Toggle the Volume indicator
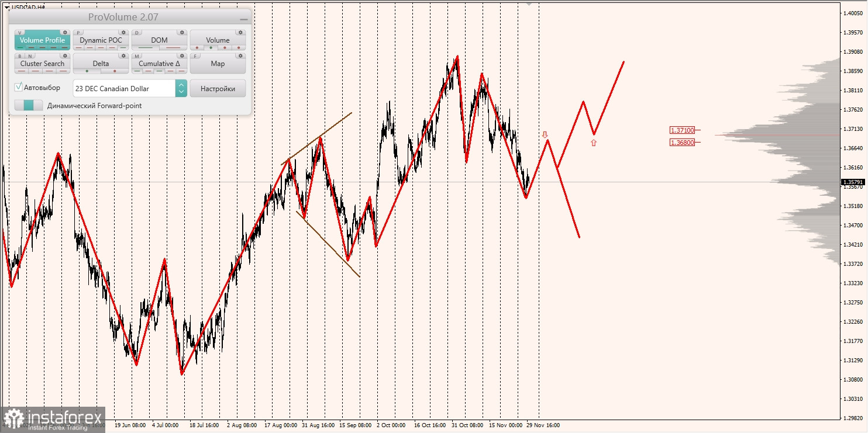This screenshot has width=868, height=433. coord(218,40)
